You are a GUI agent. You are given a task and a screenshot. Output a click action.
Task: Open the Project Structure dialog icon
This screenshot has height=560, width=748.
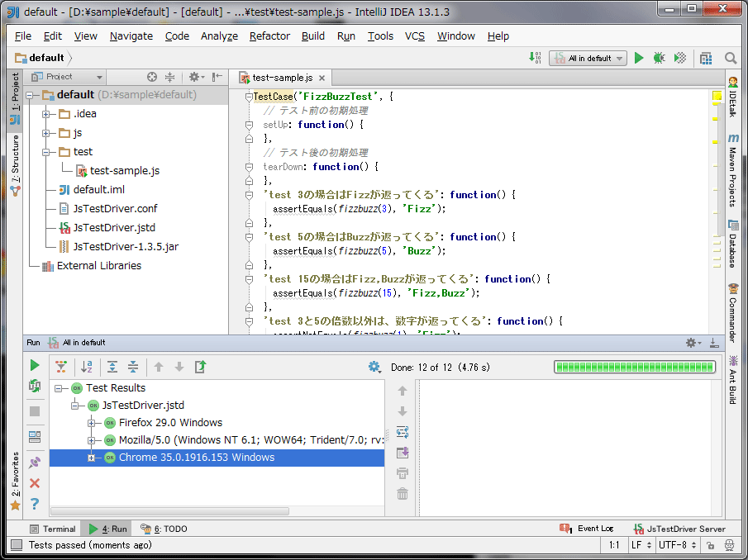706,58
